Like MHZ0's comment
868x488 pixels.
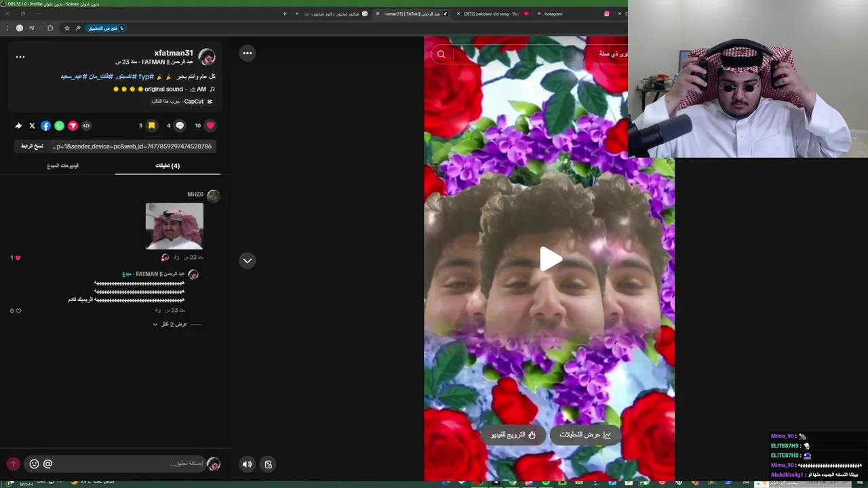pyautogui.click(x=18, y=258)
